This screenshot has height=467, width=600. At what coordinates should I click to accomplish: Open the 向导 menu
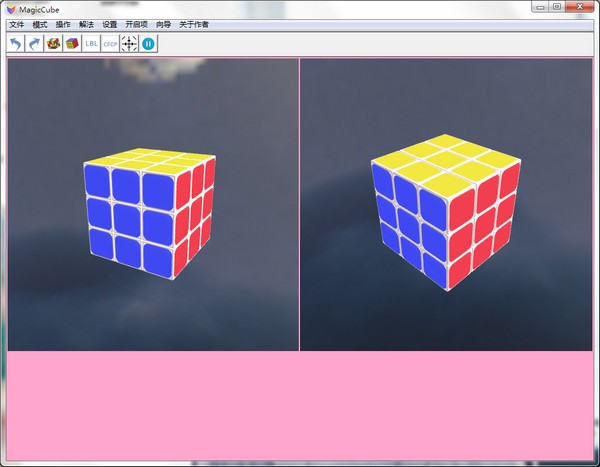163,24
